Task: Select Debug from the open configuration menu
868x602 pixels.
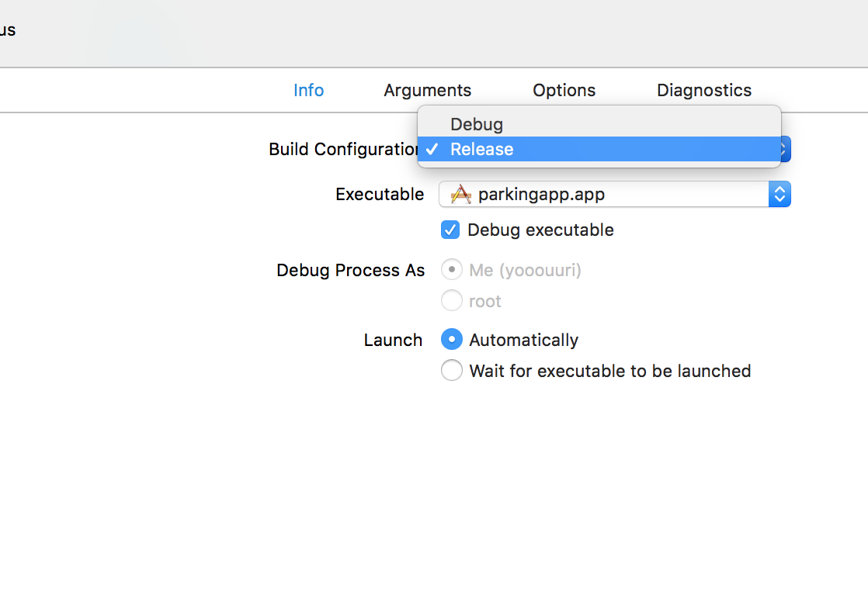Action: 477,124
